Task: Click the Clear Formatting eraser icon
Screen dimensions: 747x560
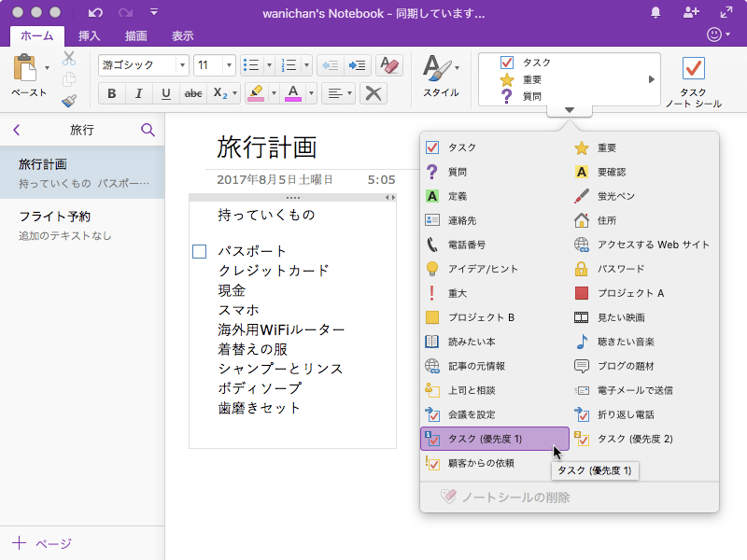Action: (x=389, y=65)
